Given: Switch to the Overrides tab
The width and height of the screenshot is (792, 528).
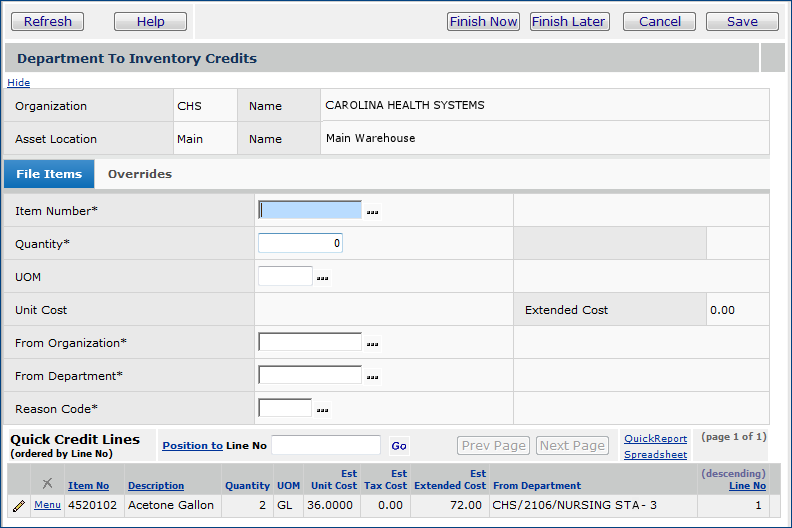Looking at the screenshot, I should click(139, 174).
